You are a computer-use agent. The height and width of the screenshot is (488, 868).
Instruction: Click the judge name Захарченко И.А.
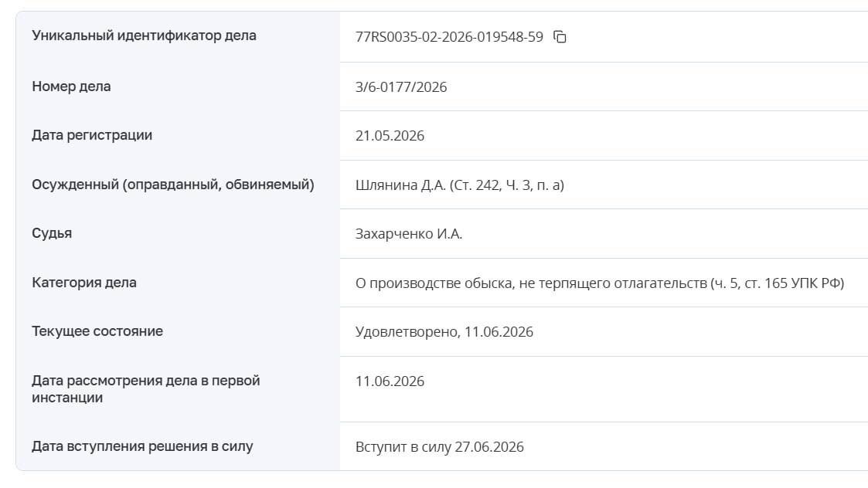(x=409, y=233)
